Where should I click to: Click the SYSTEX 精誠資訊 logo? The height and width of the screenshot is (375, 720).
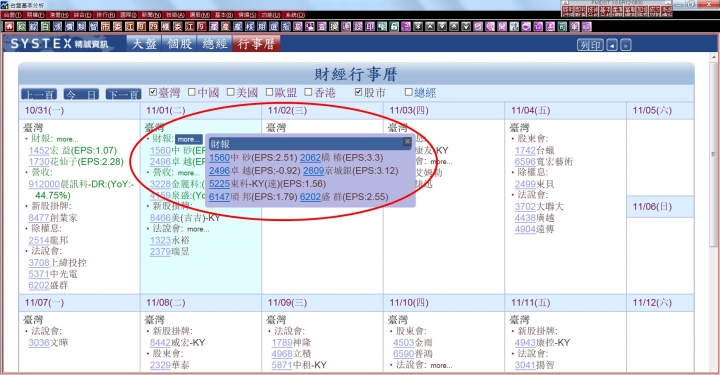pyautogui.click(x=60, y=44)
